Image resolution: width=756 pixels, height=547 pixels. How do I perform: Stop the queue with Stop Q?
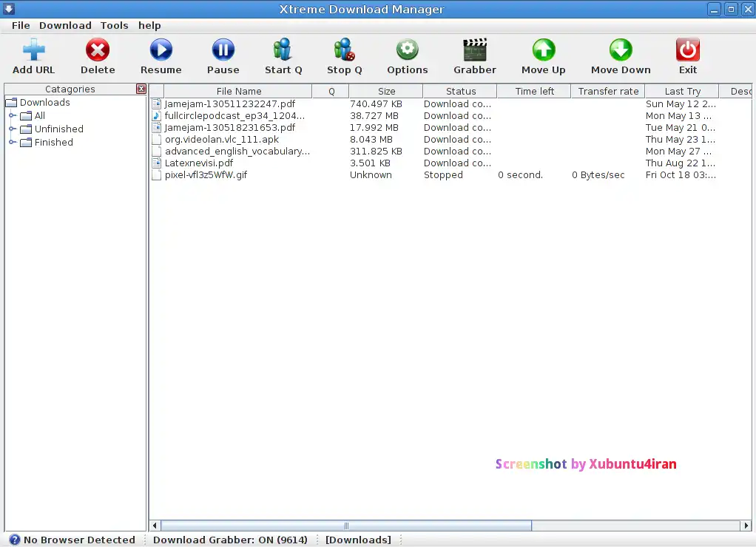pyautogui.click(x=344, y=50)
